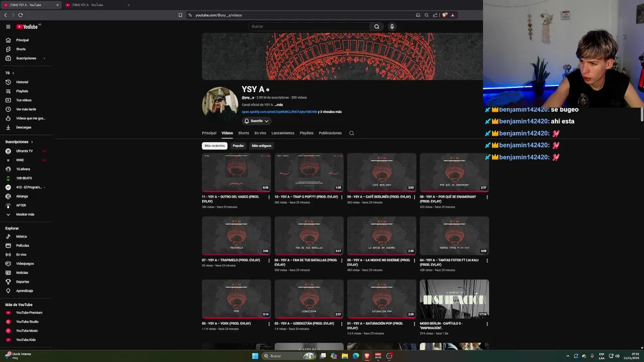Start voice search with microphone icon

click(392, 27)
